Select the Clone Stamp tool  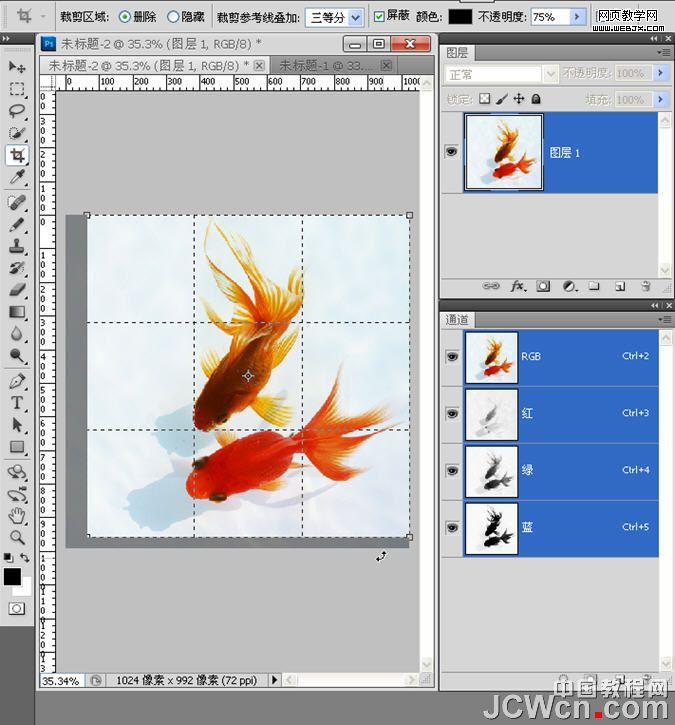pos(17,246)
